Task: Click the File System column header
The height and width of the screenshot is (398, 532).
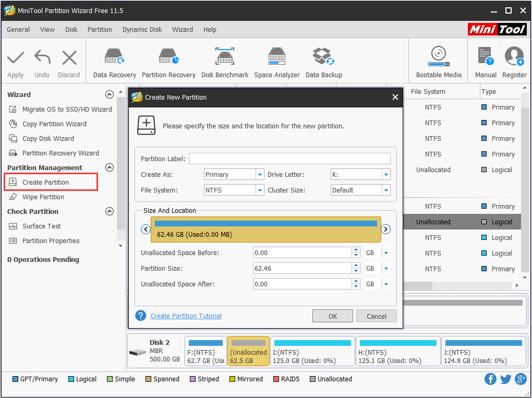Action: 428,92
